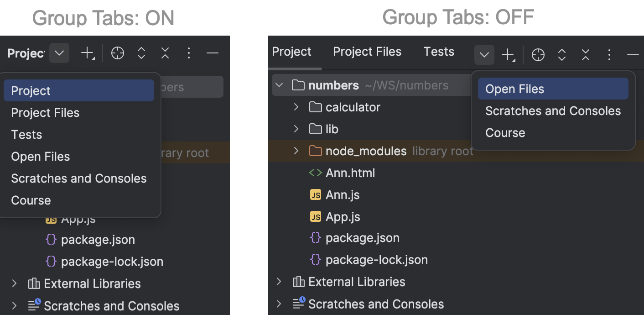Image resolution: width=644 pixels, height=315 pixels.
Task: Collapse the numbers project root
Action: pos(280,85)
